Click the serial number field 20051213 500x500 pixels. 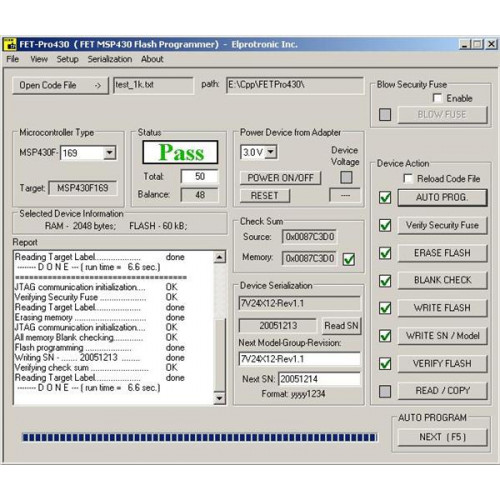[x=278, y=326]
